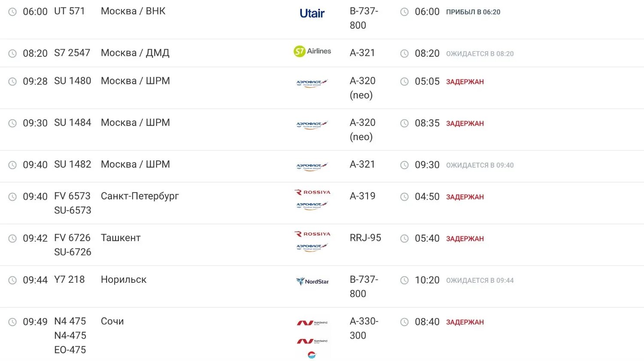Click the Rossiya logo in the Tashkent row

point(312,234)
